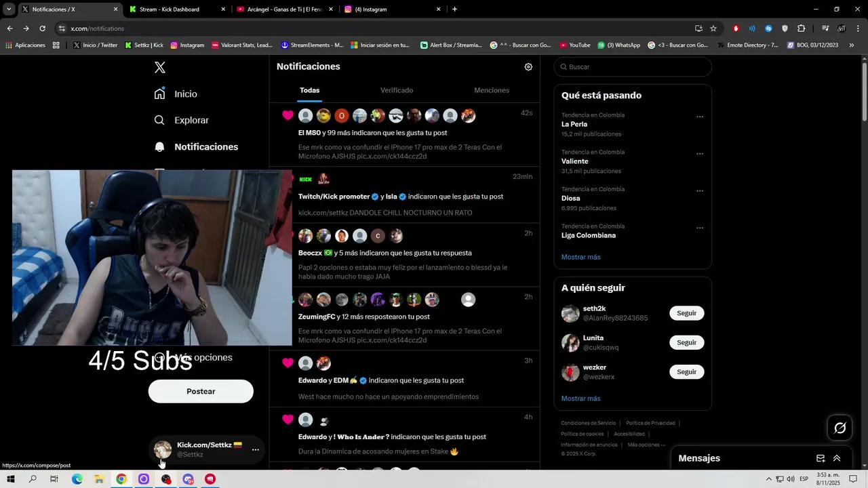Open the ZeumingFC repost notification
Image resolution: width=868 pixels, height=488 pixels.
404,319
